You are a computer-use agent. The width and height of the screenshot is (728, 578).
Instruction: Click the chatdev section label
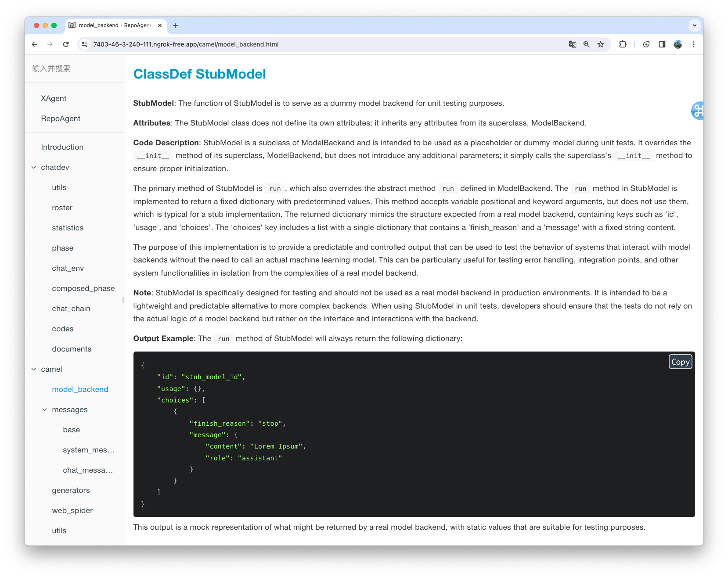(x=55, y=167)
